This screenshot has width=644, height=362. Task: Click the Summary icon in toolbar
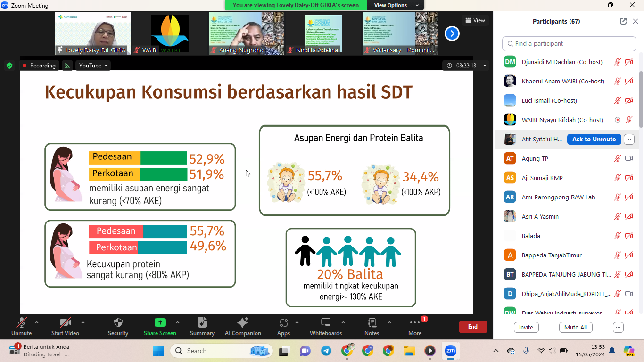[202, 323]
